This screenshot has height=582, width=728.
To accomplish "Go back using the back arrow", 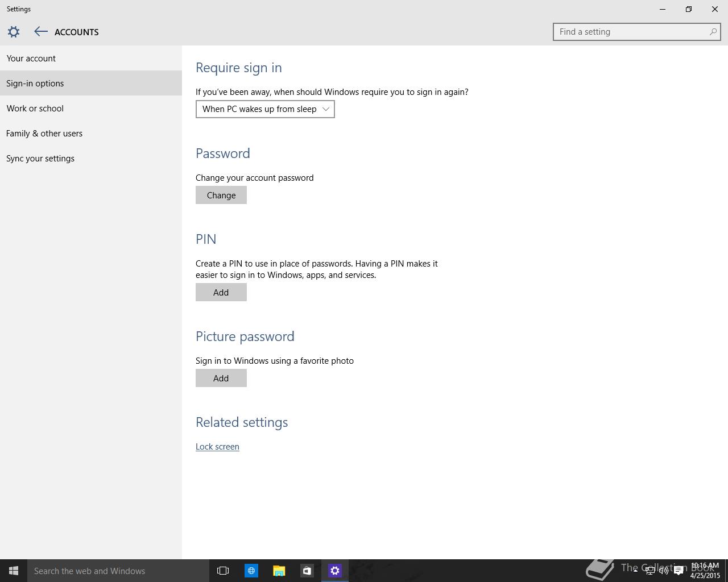I will tap(40, 32).
